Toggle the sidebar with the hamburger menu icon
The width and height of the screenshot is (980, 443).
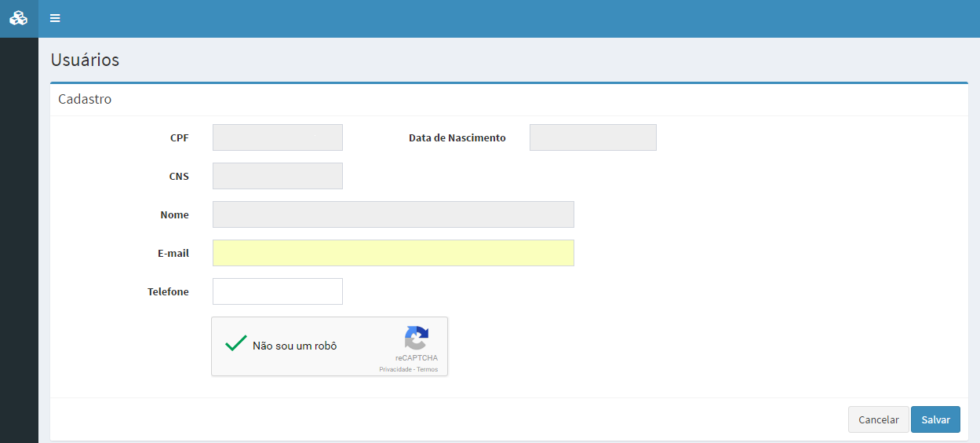(x=55, y=18)
